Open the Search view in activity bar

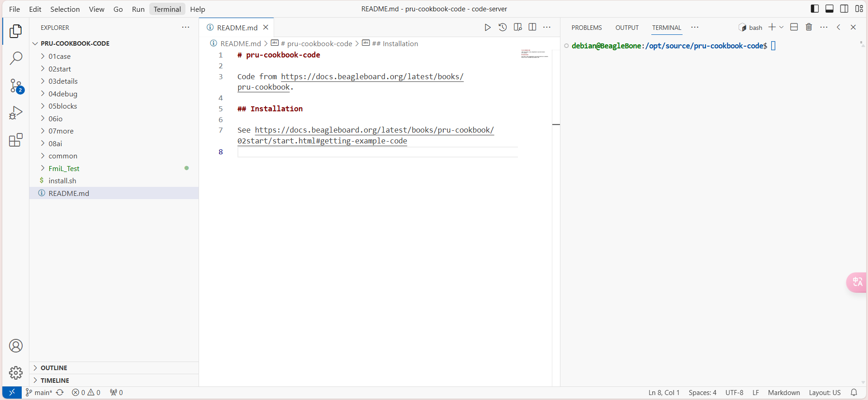tap(16, 58)
